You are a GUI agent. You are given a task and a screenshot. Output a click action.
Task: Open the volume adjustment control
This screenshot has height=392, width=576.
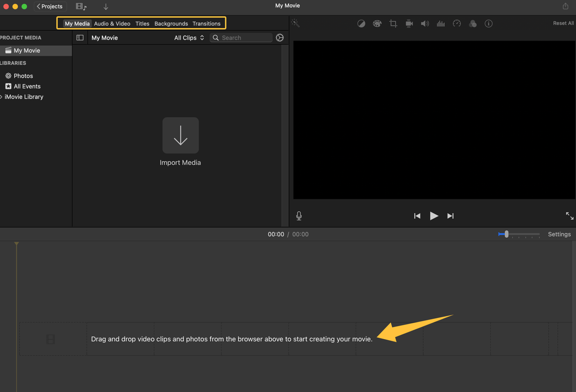pyautogui.click(x=425, y=24)
